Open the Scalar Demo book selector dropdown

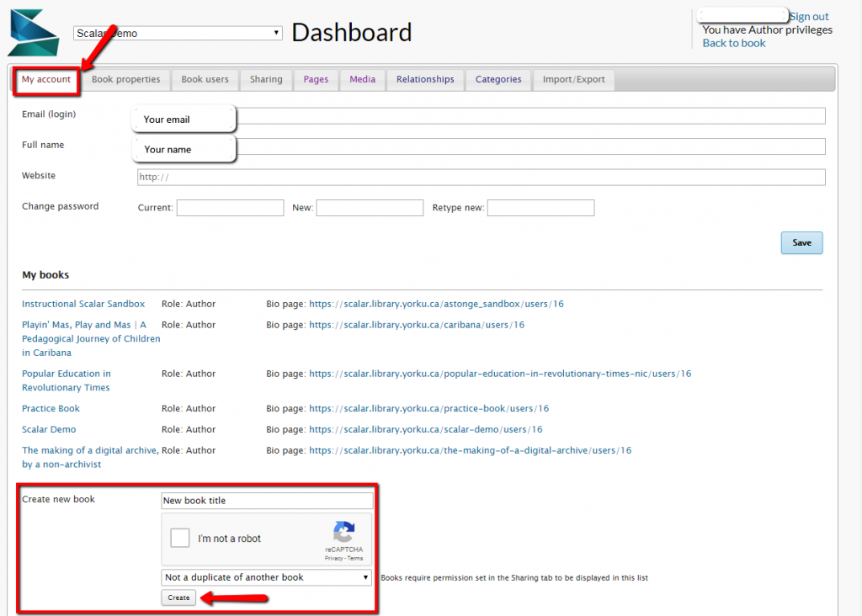pos(178,33)
